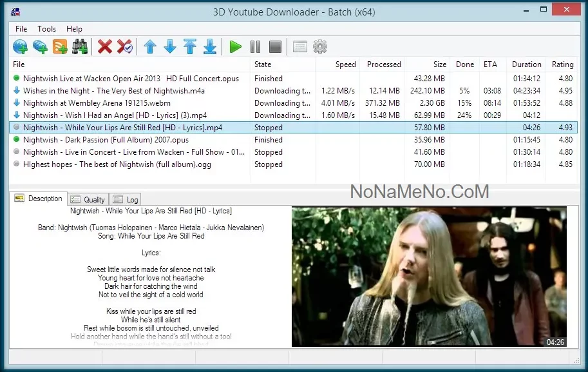Viewport: 588px width, 372px height.
Task: Stop downloads using the stop button
Action: tap(276, 46)
